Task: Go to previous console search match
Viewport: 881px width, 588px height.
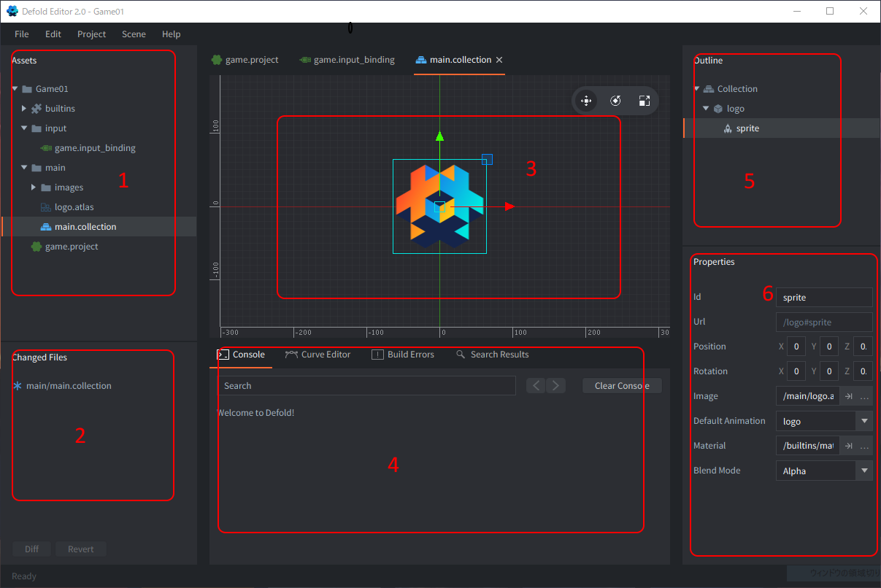Action: tap(536, 385)
